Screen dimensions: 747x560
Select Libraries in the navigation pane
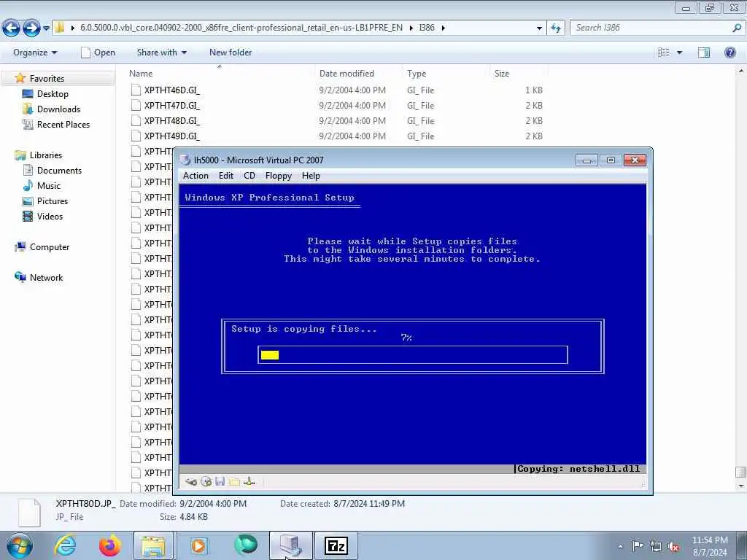[x=46, y=155]
